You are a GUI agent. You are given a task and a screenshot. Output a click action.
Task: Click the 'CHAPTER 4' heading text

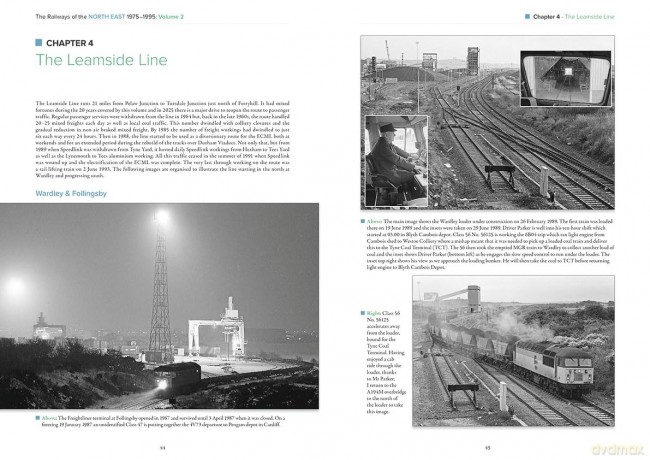[x=70, y=43]
